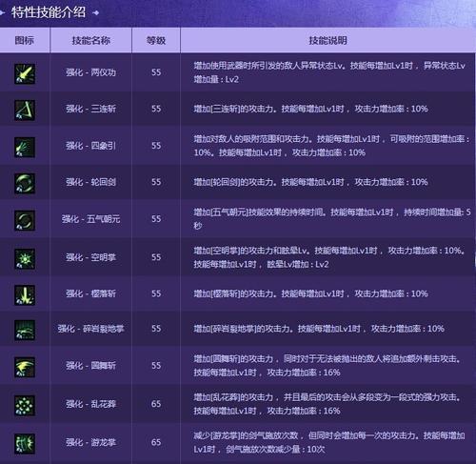Viewport: 476px width, 464px height.
Task: Click the skill name 强化 - 圆舞斩
Action: [x=90, y=366]
